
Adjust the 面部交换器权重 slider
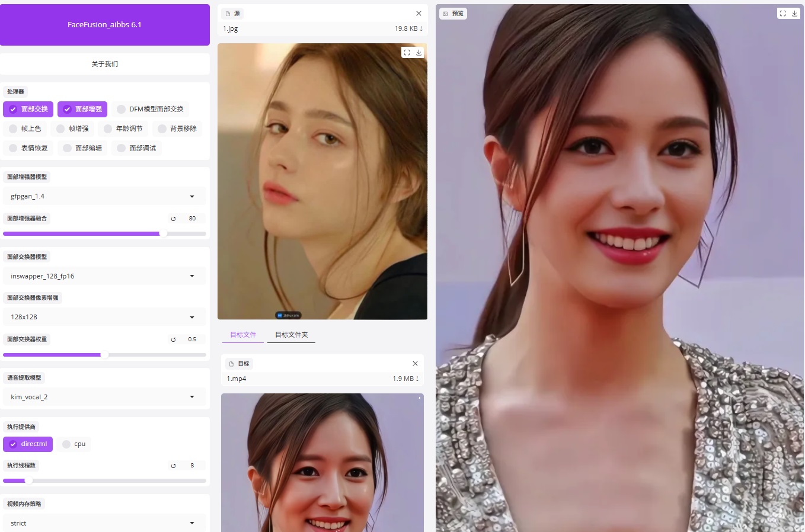[105, 355]
